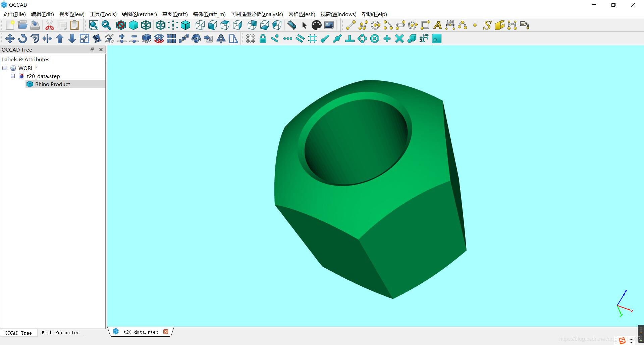Select Rhino Product tree item
Viewport: 644px width, 345px height.
pos(53,84)
